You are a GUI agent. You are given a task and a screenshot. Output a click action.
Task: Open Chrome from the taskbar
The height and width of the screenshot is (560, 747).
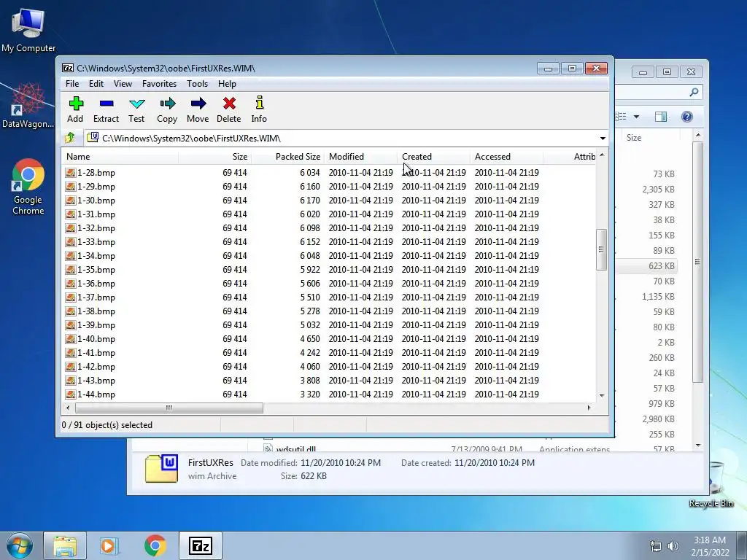point(155,545)
